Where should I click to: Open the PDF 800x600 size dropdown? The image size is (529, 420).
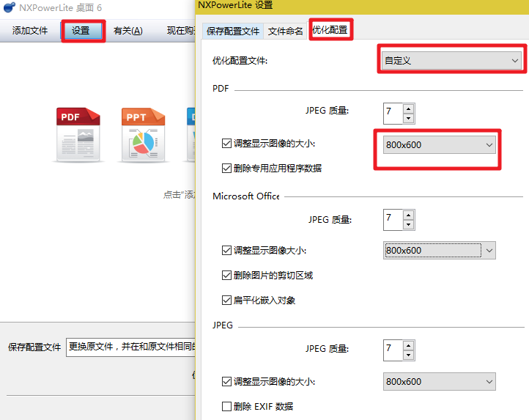click(x=440, y=145)
